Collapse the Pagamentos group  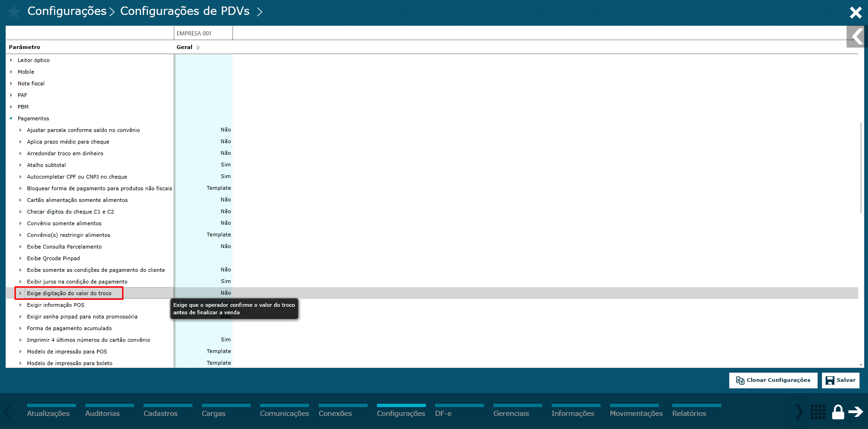(x=11, y=118)
